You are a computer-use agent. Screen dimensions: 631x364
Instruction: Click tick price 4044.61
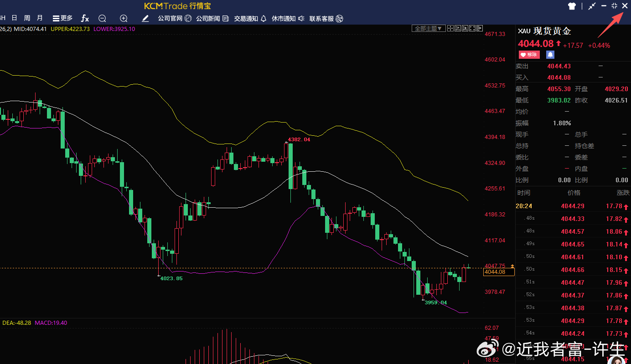tap(573, 257)
